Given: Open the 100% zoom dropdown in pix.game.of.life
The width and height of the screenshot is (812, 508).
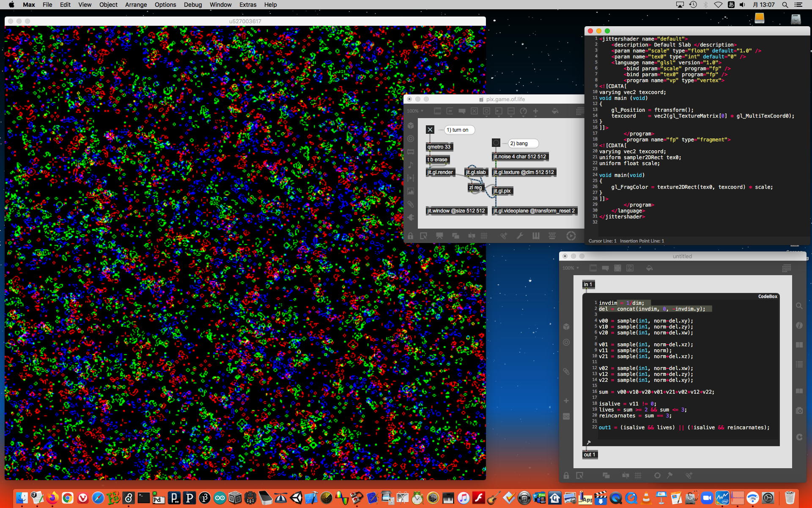Looking at the screenshot, I should coord(415,111).
